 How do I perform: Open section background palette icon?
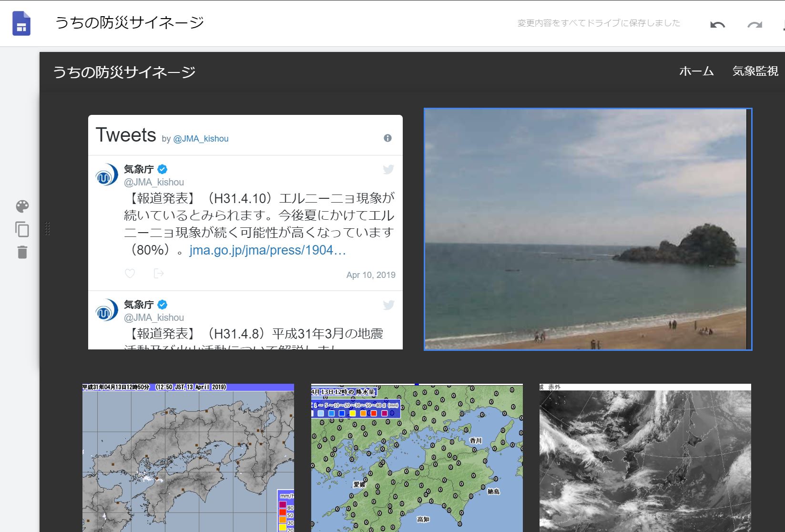click(x=22, y=206)
